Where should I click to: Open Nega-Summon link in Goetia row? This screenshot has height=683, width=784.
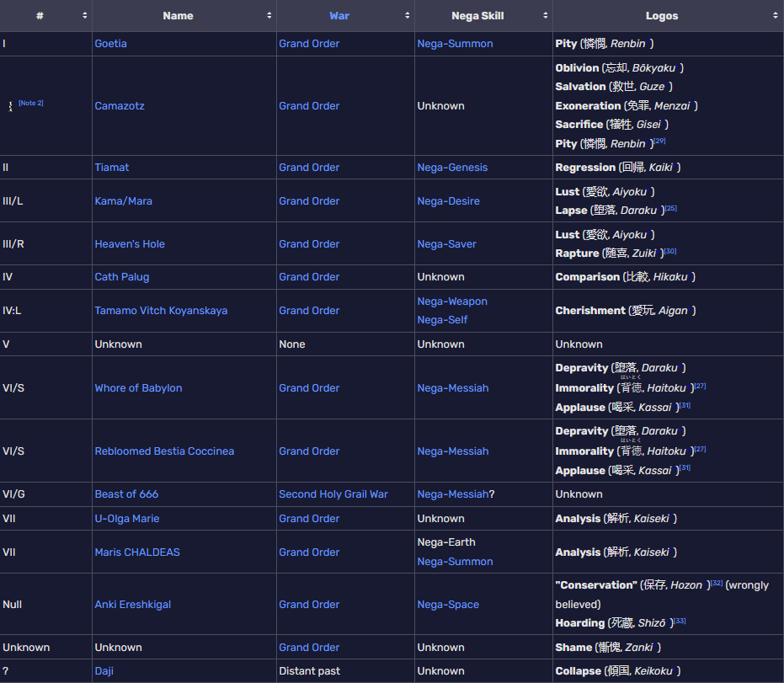click(455, 44)
